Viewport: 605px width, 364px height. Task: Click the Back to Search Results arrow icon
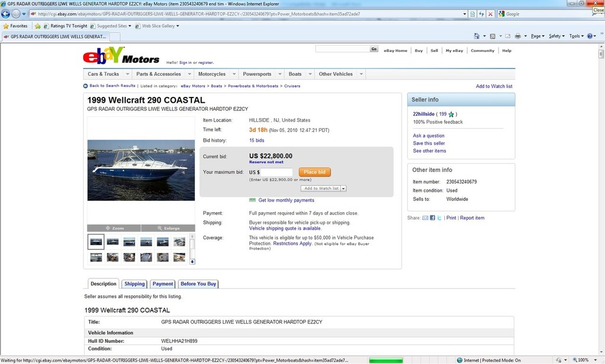85,86
